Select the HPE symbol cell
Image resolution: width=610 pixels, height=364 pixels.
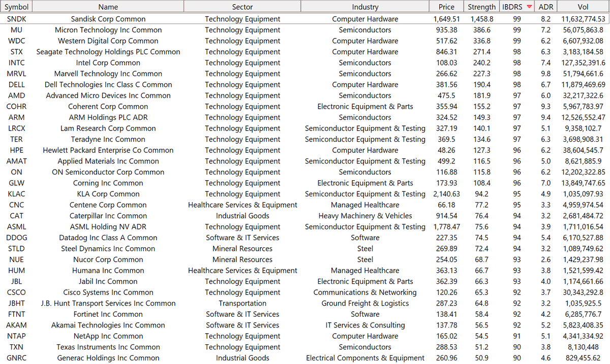17,150
